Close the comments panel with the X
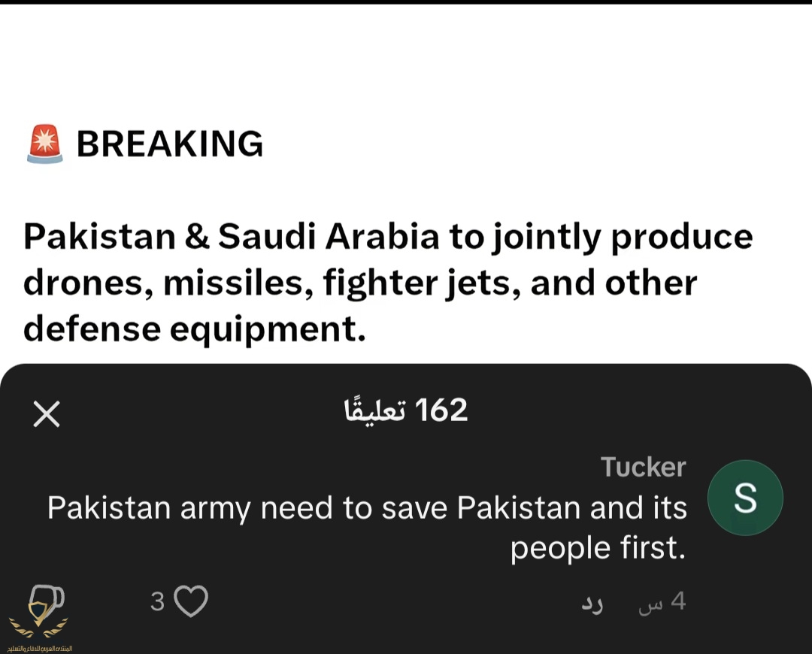This screenshot has height=654, width=812. [x=47, y=414]
